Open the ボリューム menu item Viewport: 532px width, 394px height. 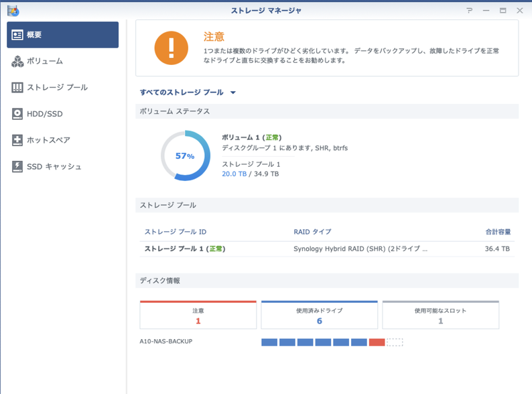click(45, 61)
